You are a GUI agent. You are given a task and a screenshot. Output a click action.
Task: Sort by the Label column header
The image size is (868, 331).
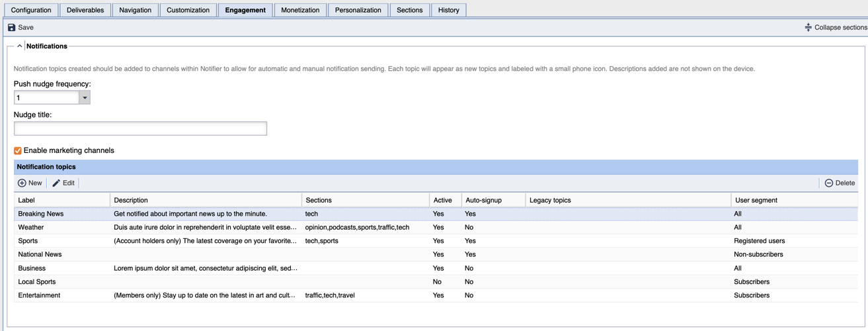(x=62, y=200)
